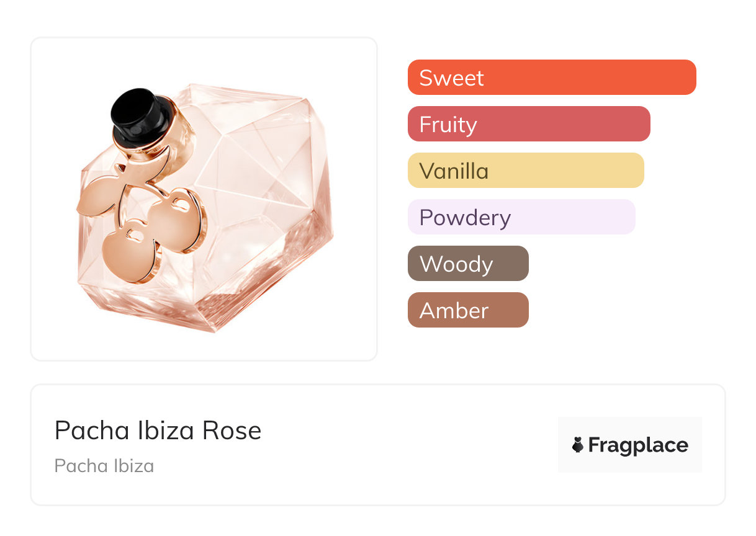Click the Sweet accord bar

551,78
